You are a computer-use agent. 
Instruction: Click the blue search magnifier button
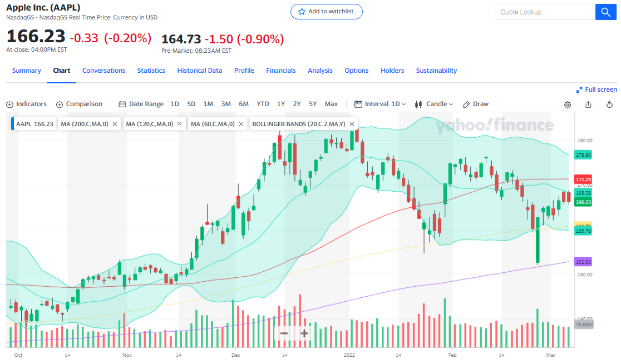coord(605,12)
